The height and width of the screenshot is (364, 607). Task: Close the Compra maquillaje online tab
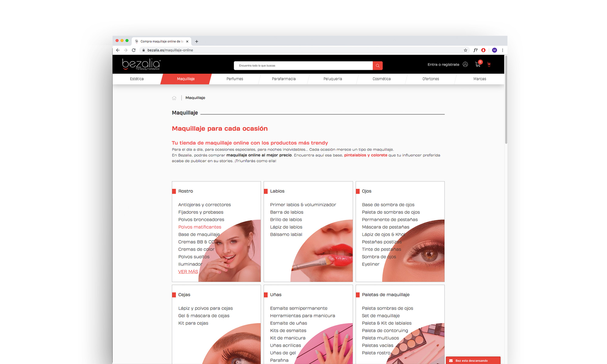click(187, 42)
